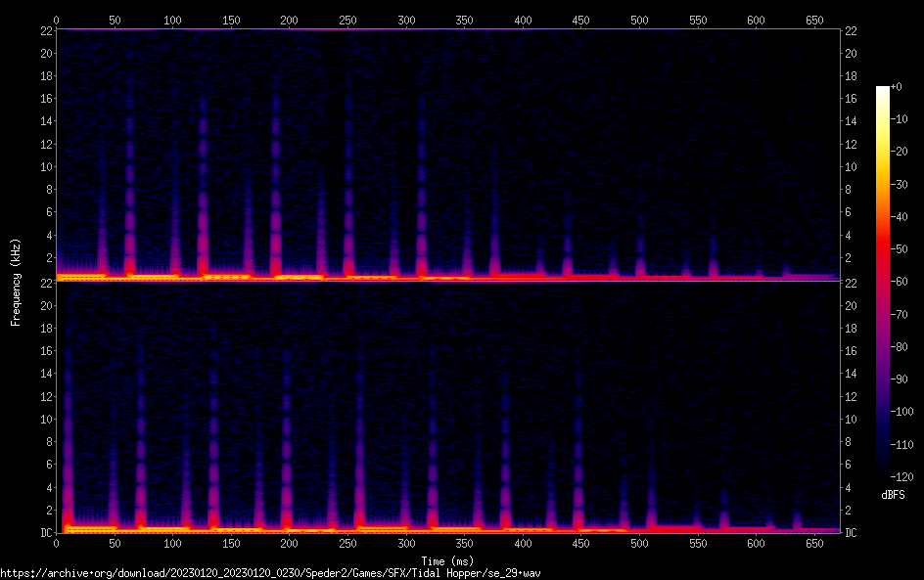Click the -120 label on the color scale

click(901, 477)
